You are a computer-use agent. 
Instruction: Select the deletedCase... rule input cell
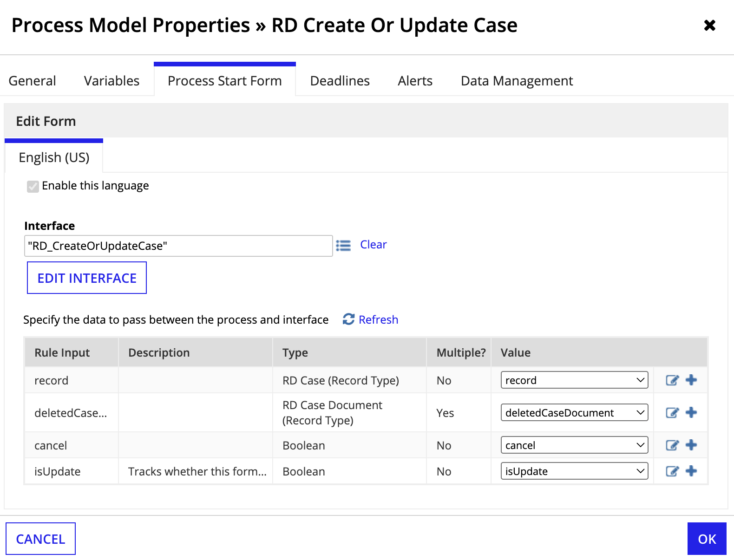pos(71,413)
